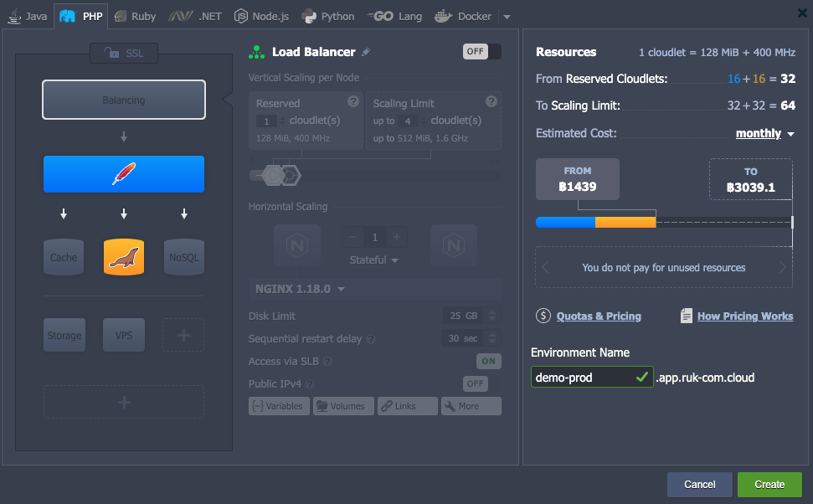This screenshot has height=504, width=813.
Task: Select the Balancing layer block
Action: pos(124,100)
